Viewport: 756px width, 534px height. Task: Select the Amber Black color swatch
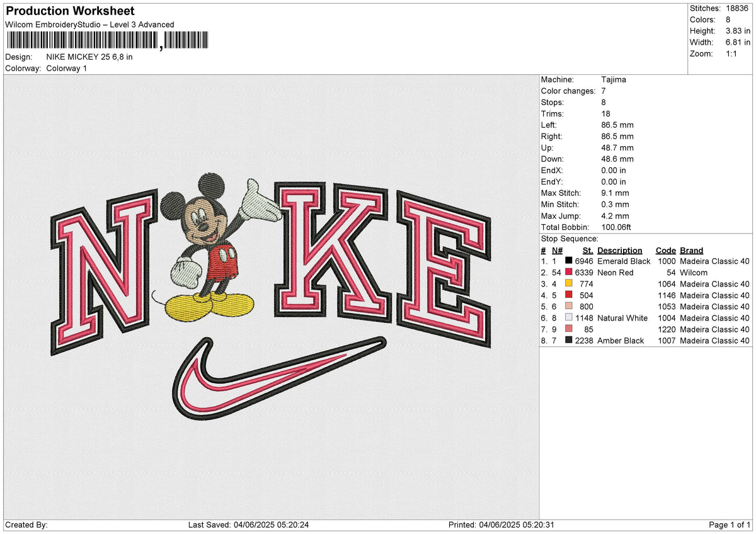pyautogui.click(x=569, y=341)
